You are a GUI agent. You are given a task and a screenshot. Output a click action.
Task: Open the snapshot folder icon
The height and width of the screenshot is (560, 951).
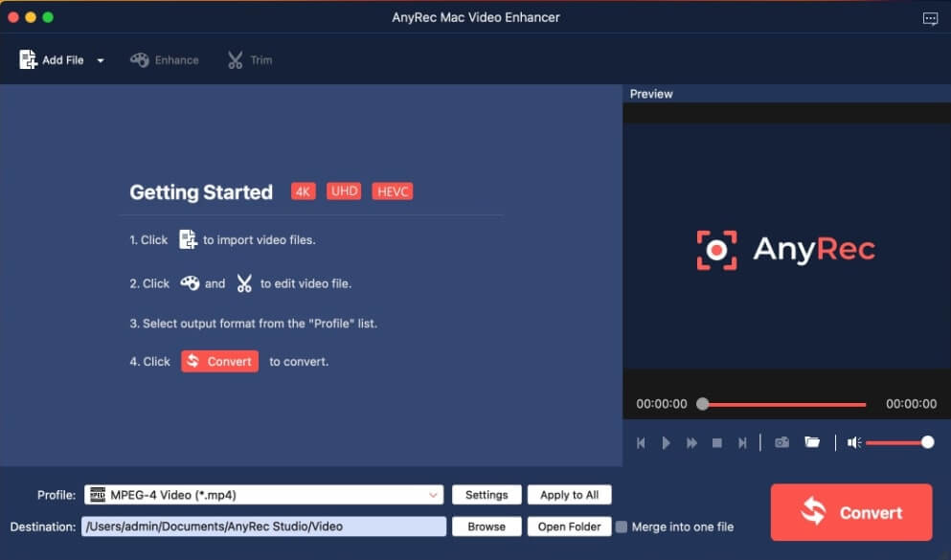point(812,442)
